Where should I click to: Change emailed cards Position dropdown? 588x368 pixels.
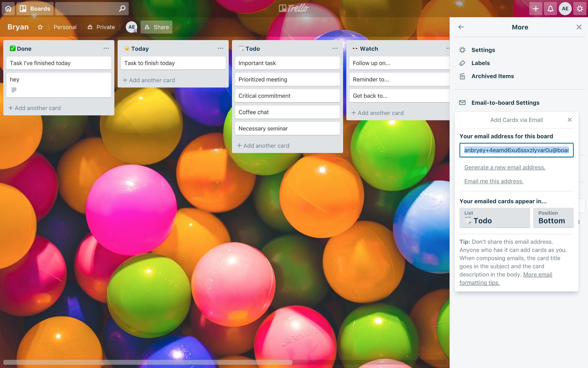(x=553, y=218)
